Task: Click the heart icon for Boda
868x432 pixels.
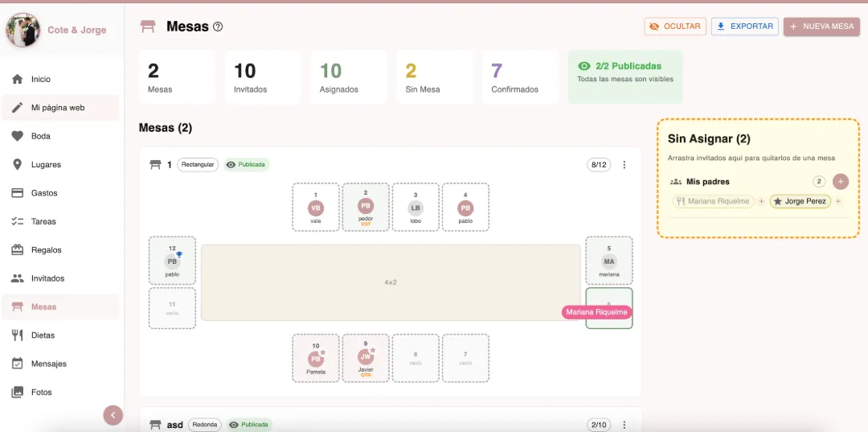Action: (x=17, y=136)
